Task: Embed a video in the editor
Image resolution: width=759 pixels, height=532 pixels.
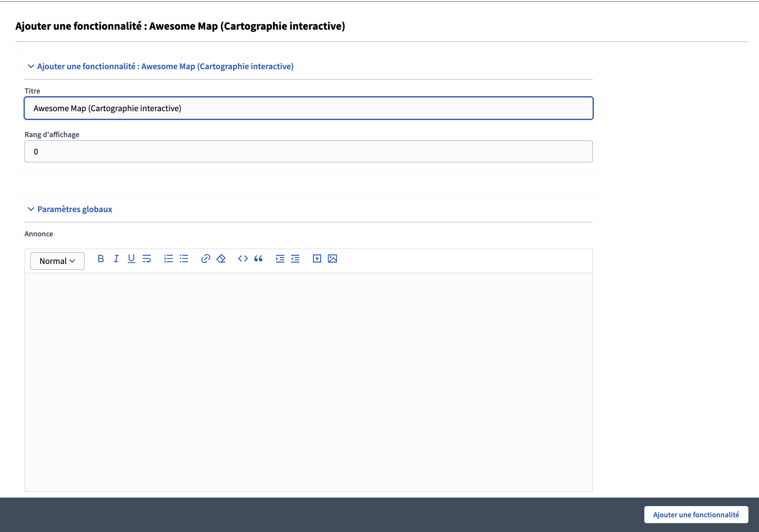Action: [x=317, y=259]
